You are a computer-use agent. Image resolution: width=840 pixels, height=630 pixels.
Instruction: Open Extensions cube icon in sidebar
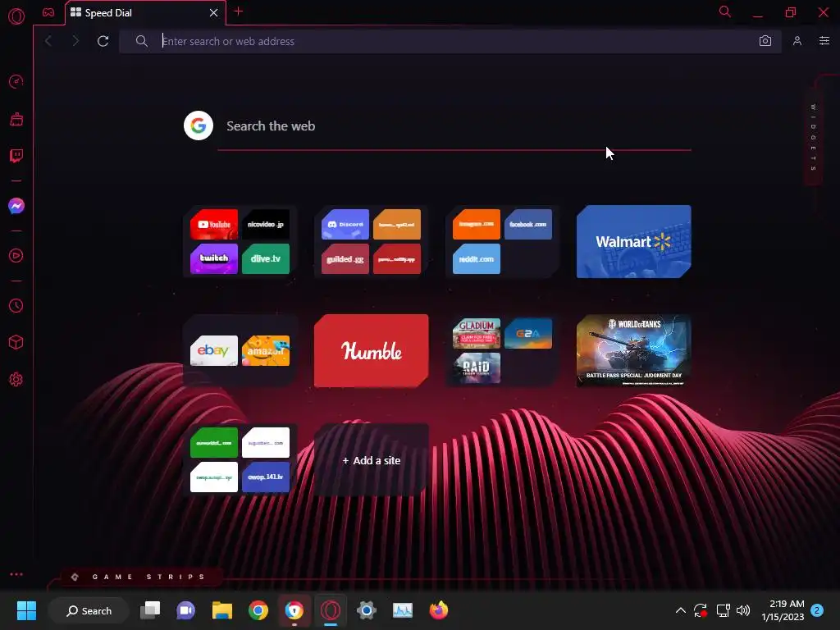(x=16, y=342)
